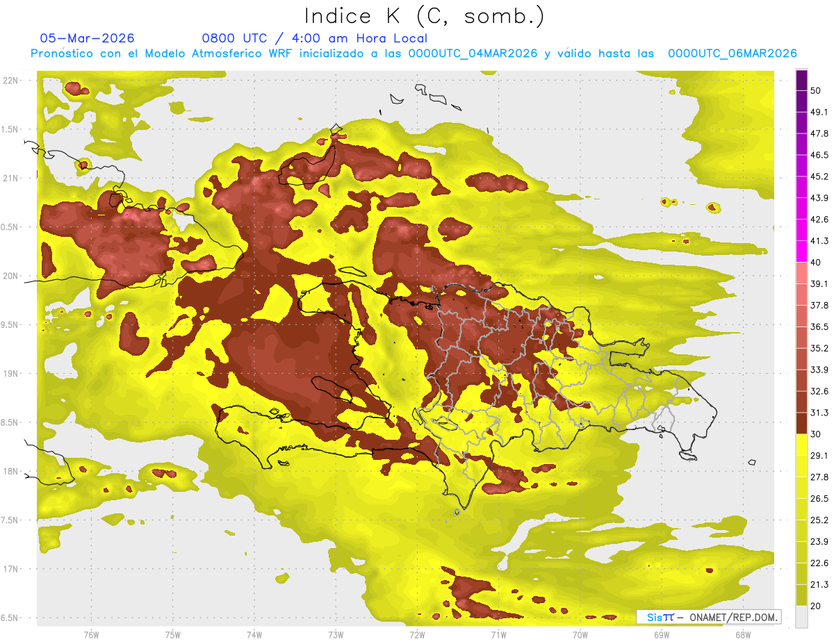This screenshot has height=644, width=834.
Task: Click legend value "21.3"
Action: pos(819,584)
